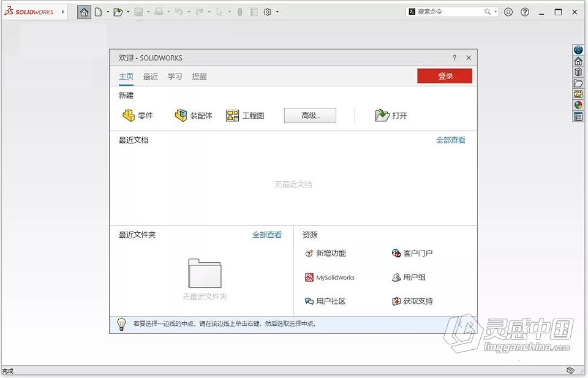Open 3DEXPERIENCE Marketplace task pane tab
The height and width of the screenshot is (378, 588).
pos(578,50)
